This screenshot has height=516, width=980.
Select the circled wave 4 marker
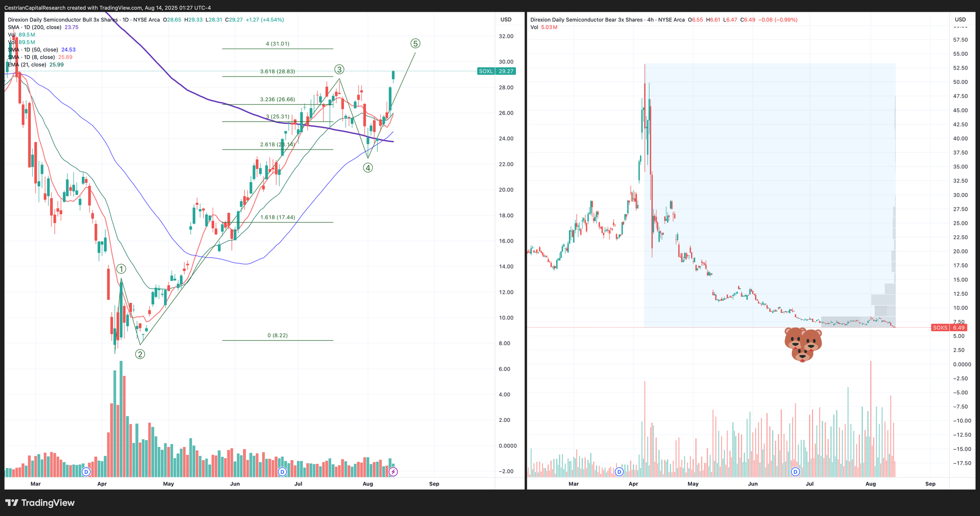click(367, 168)
